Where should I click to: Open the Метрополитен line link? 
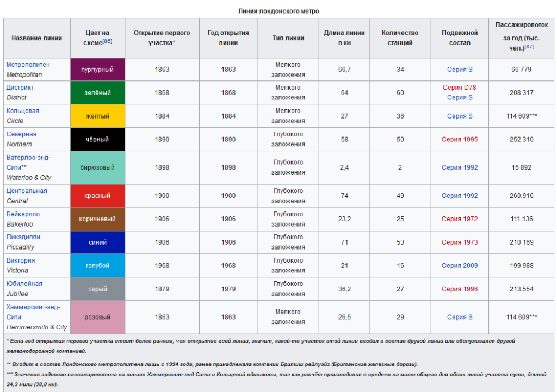pyautogui.click(x=28, y=64)
